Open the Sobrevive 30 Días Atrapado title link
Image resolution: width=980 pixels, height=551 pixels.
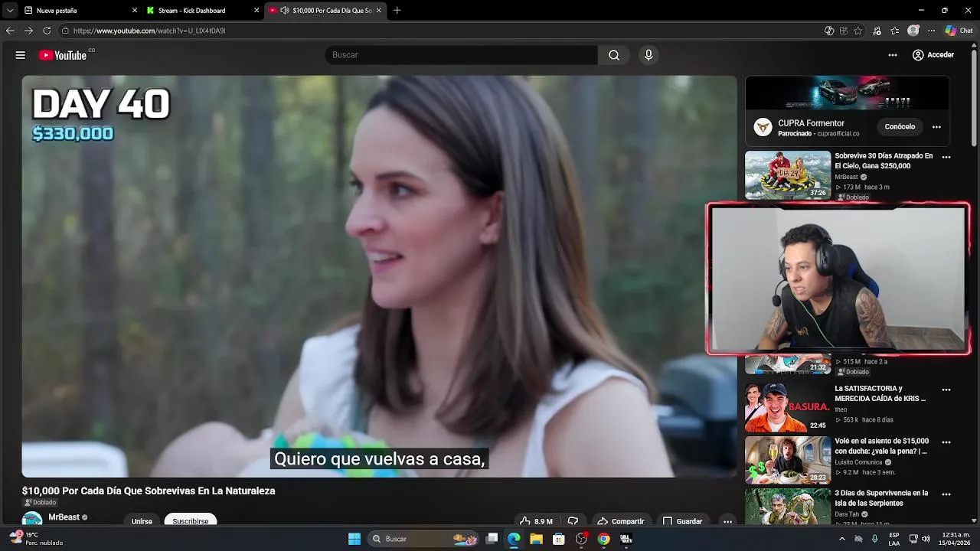click(x=884, y=161)
